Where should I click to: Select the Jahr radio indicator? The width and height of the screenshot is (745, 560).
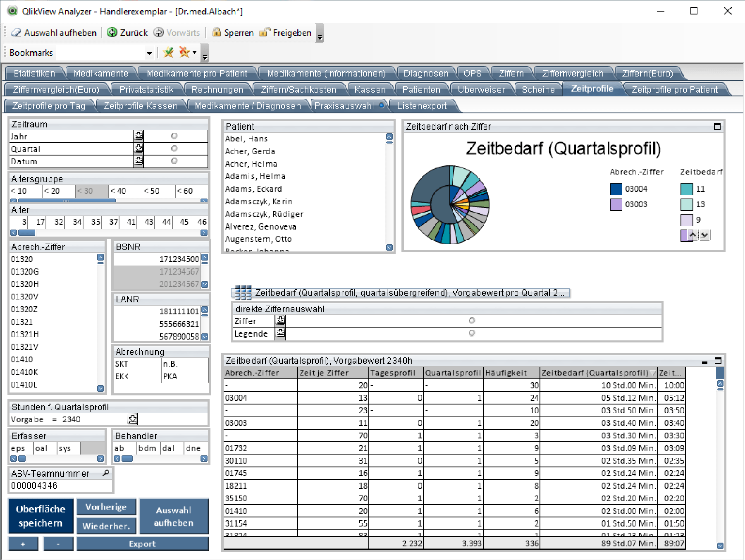coord(174,136)
